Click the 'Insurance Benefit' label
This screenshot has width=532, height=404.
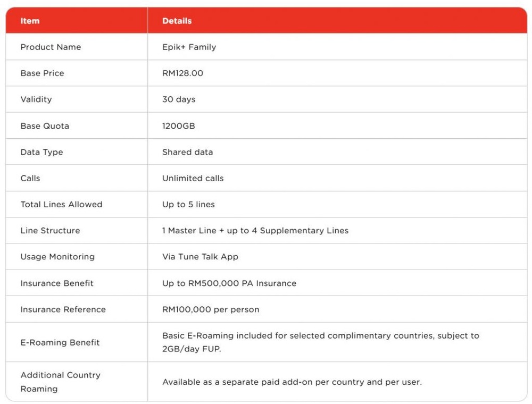57,283
